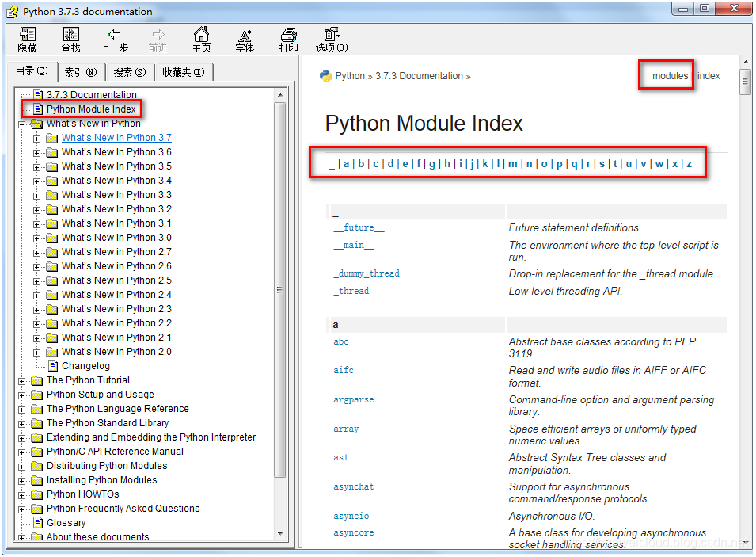Click the tree panel scroll down arrow
The image size is (756, 557).
point(280,534)
